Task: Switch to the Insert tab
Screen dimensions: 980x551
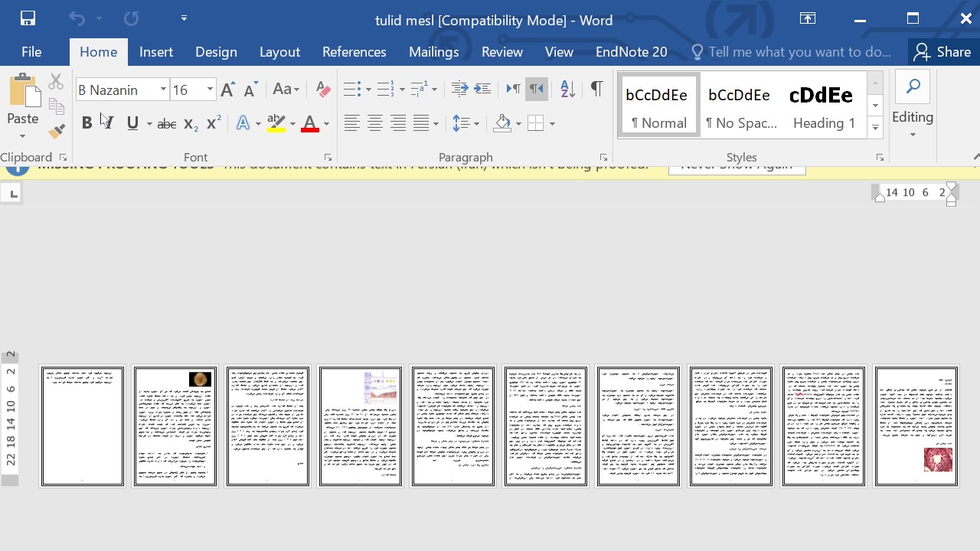Action: coord(156,52)
